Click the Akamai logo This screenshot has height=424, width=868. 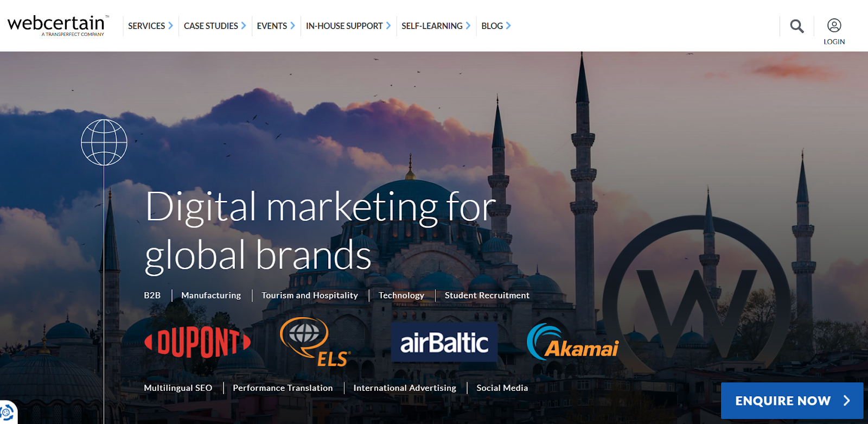click(573, 343)
